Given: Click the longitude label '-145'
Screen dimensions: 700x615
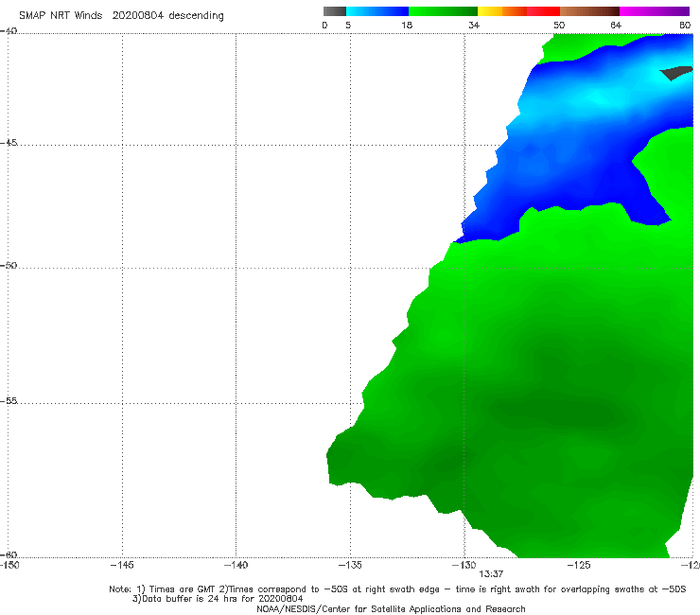Looking at the screenshot, I should tap(122, 565).
